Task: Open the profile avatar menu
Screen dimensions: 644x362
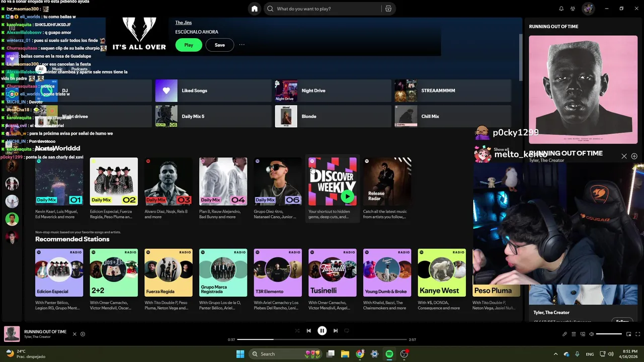Action: pos(588,9)
